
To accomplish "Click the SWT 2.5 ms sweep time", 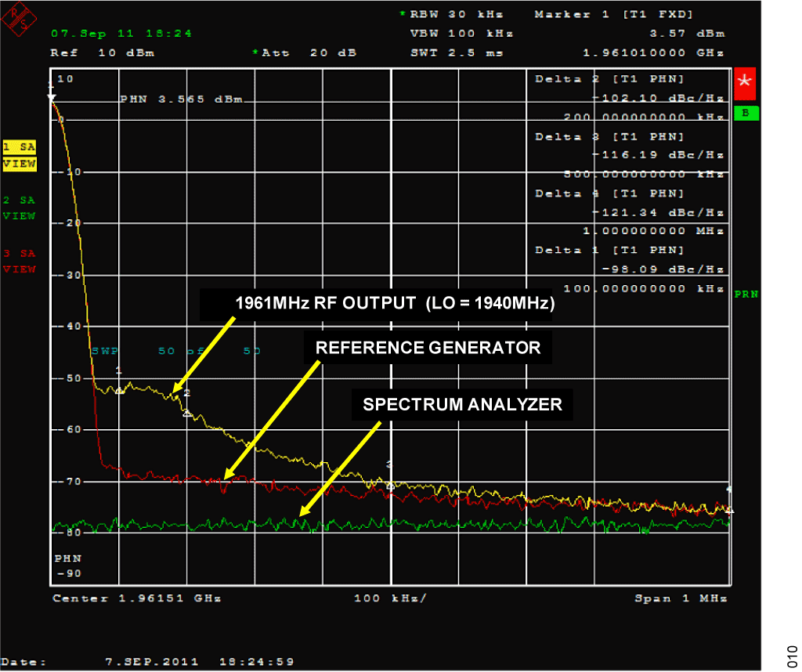I will (457, 52).
